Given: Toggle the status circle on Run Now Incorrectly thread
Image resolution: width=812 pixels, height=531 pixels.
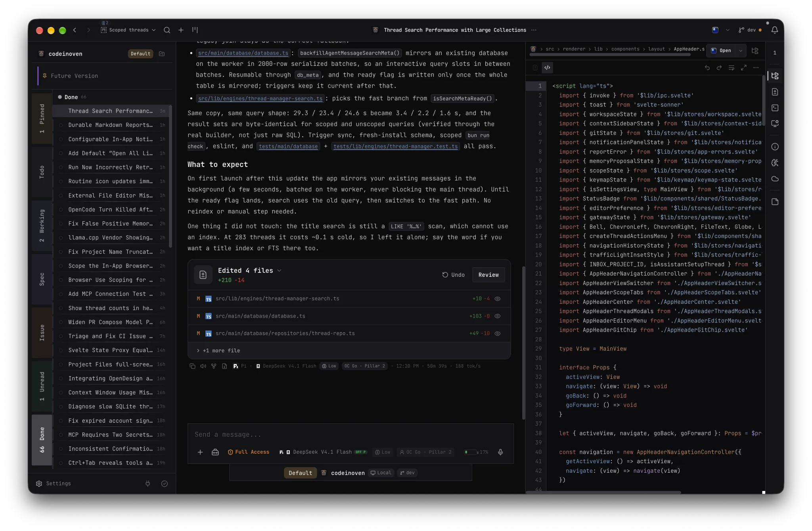Looking at the screenshot, I should click(61, 167).
